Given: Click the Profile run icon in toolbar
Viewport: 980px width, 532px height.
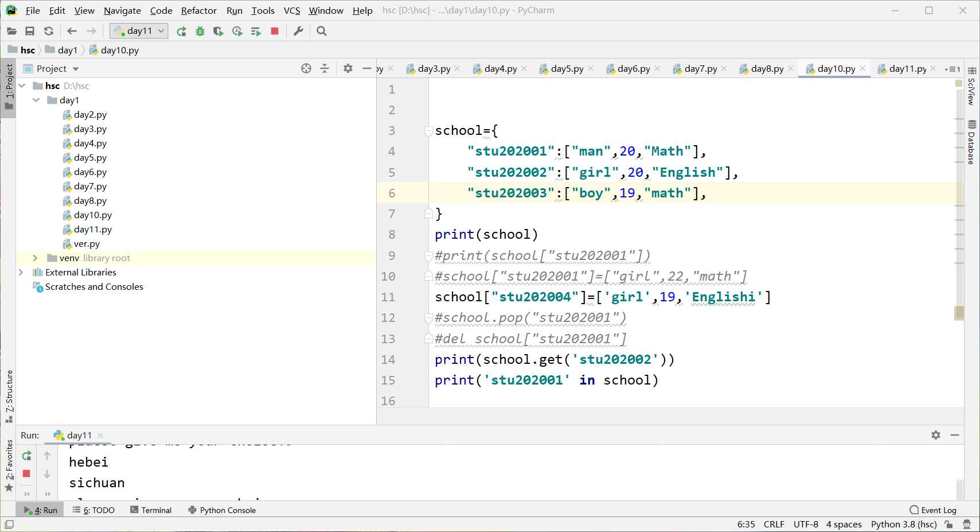Looking at the screenshot, I should pos(237,31).
